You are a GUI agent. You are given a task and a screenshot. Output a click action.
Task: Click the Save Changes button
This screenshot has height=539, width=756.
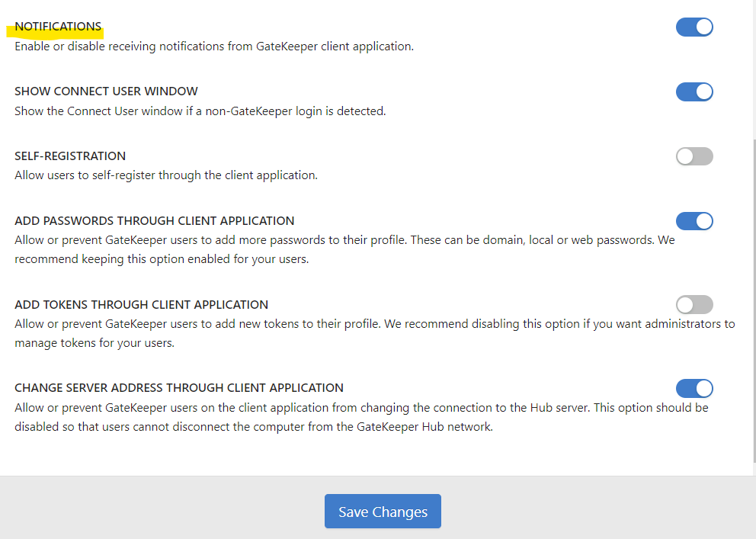point(383,511)
